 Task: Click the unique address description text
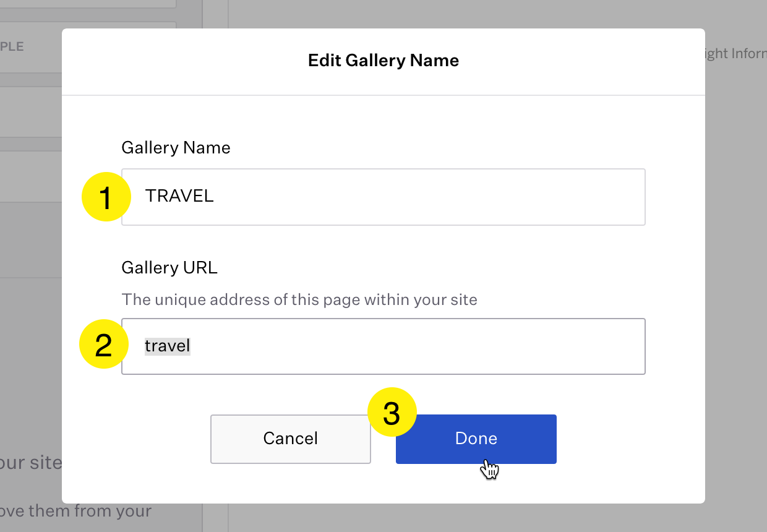click(x=299, y=300)
